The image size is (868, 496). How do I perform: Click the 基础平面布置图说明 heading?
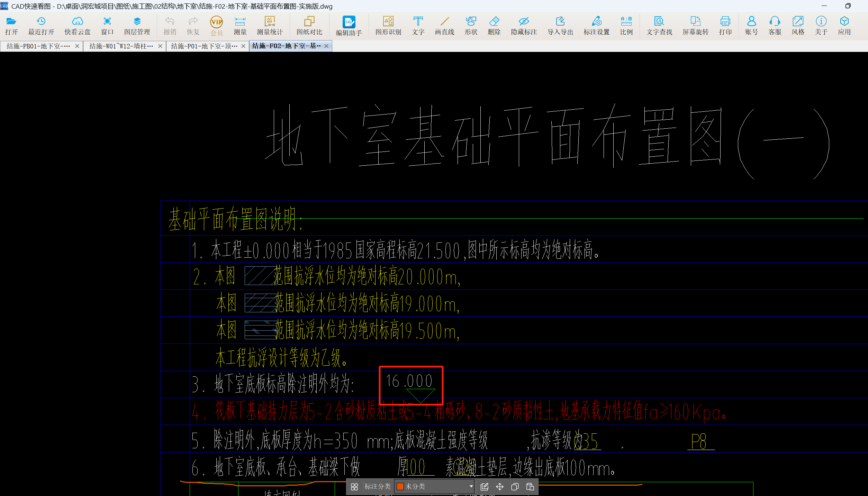click(x=235, y=219)
